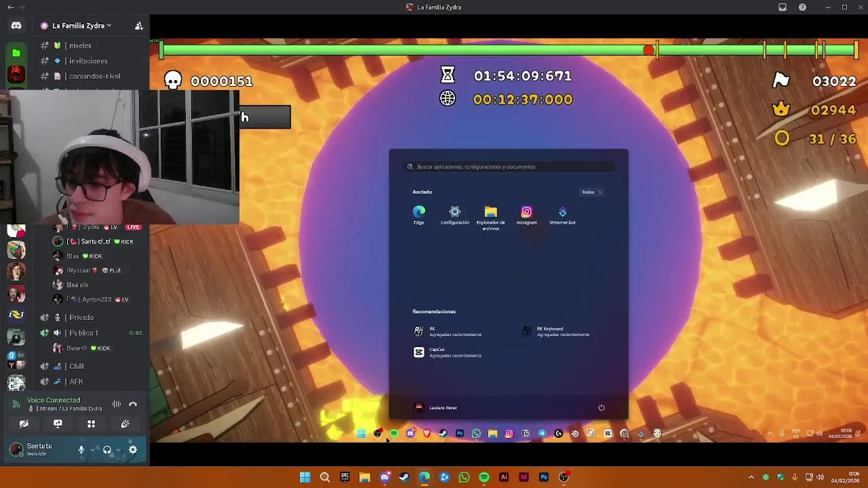Image resolution: width=868 pixels, height=488 pixels.
Task: Open Discord help question mark icon
Action: click(803, 7)
